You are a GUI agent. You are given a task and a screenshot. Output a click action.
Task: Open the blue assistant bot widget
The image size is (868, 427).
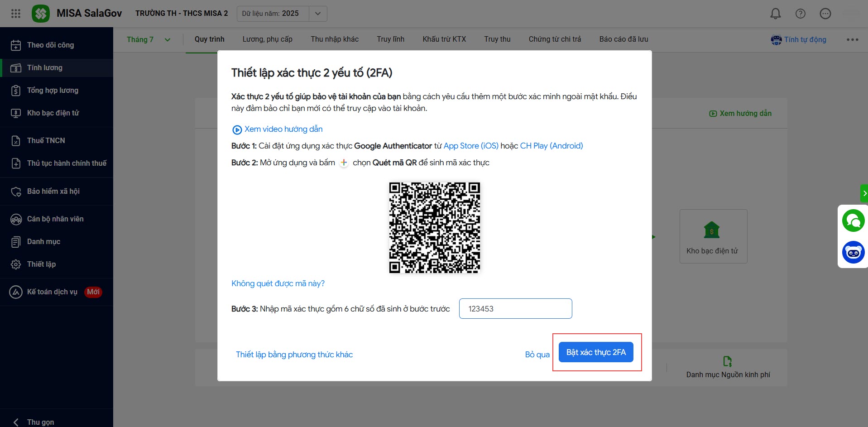[853, 252]
